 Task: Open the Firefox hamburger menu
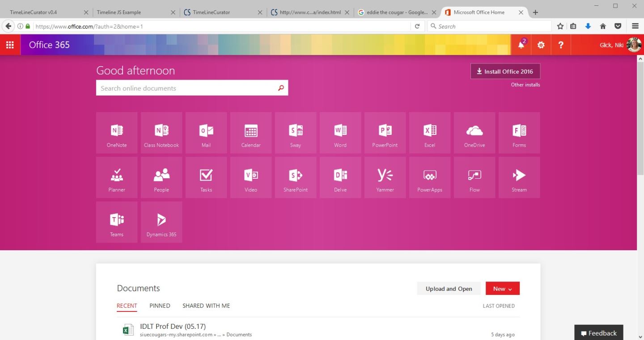click(x=635, y=26)
